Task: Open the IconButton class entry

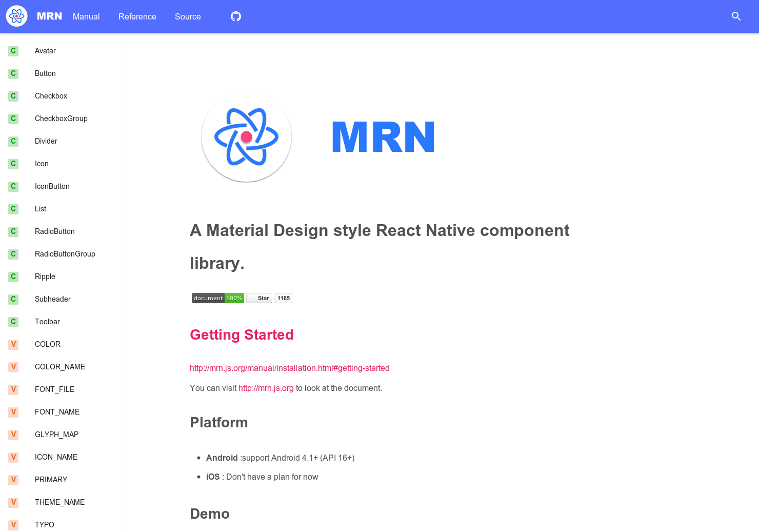Action: (52, 186)
